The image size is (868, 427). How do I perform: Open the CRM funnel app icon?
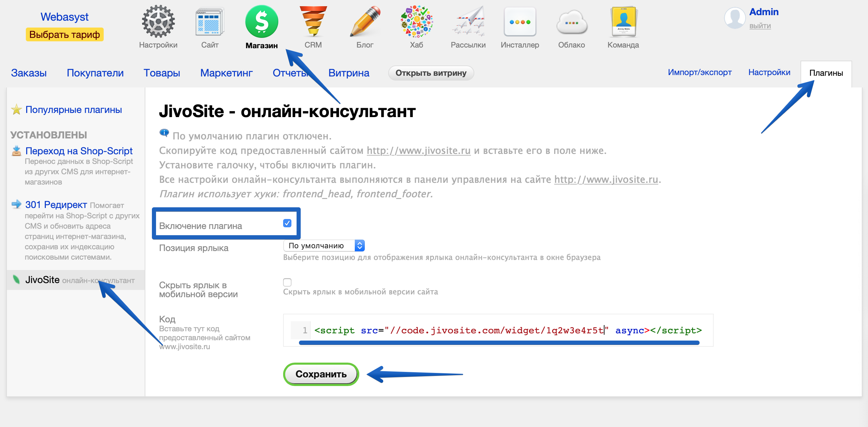[x=313, y=21]
